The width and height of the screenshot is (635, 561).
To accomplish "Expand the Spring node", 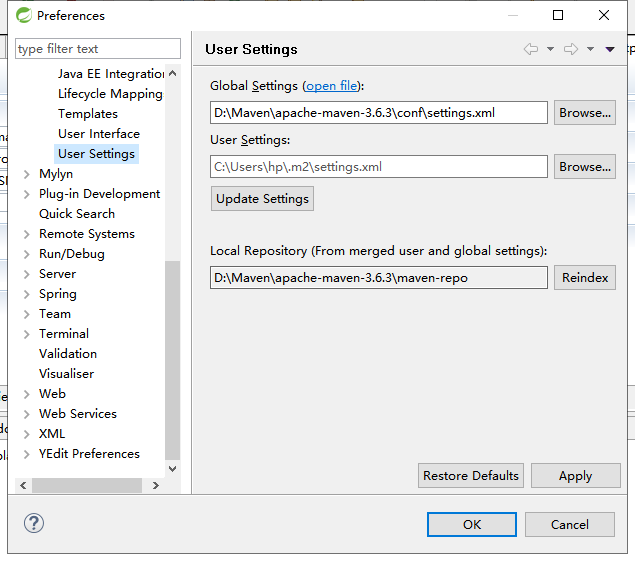I will 27,294.
